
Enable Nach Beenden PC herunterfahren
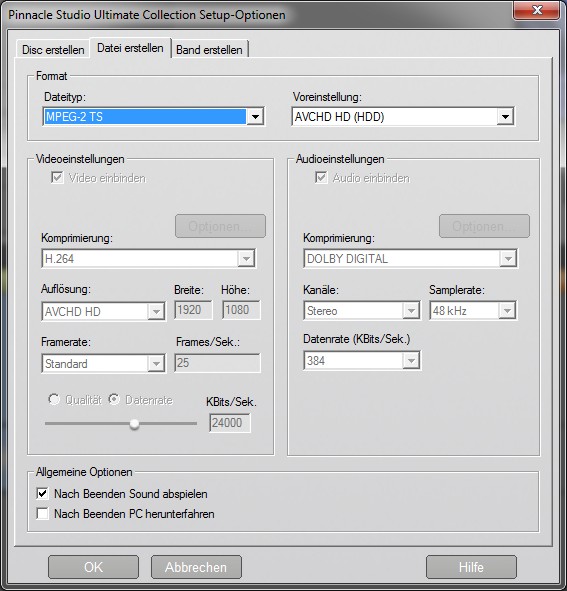[x=42, y=513]
